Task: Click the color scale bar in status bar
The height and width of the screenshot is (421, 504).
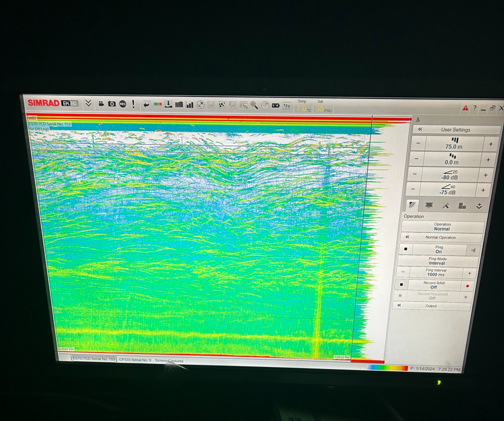Action: (x=387, y=367)
